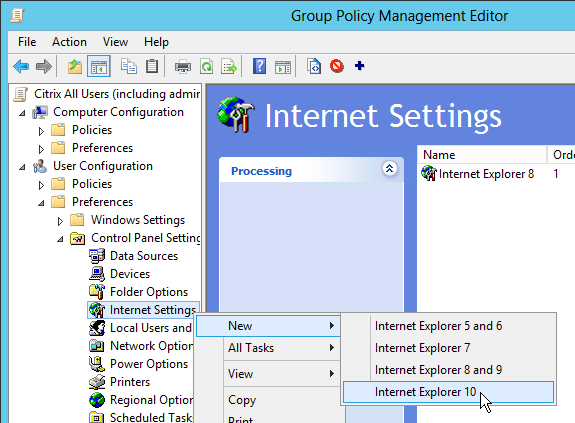
Task: Click the Paste clipboard toolbar icon
Action: point(152,66)
